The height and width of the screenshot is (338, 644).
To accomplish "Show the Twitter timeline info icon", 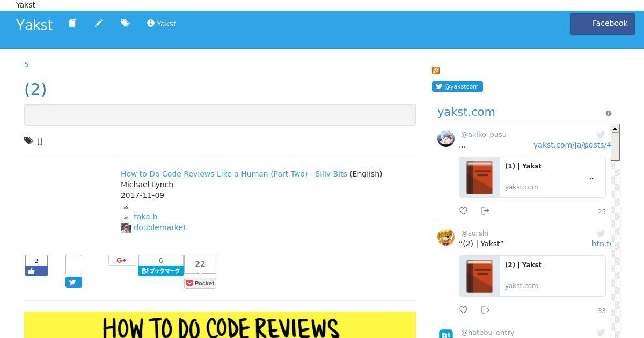I will (x=609, y=113).
